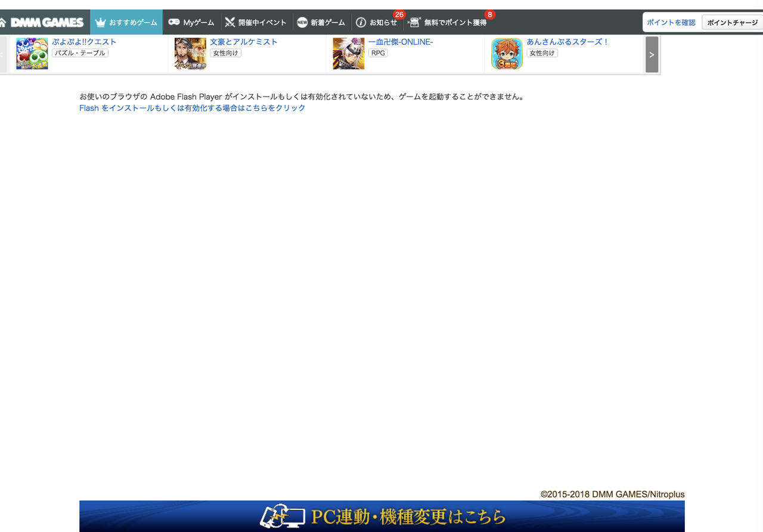Click the 女性向け tag under 文豪とアルケミスト

pos(225,53)
